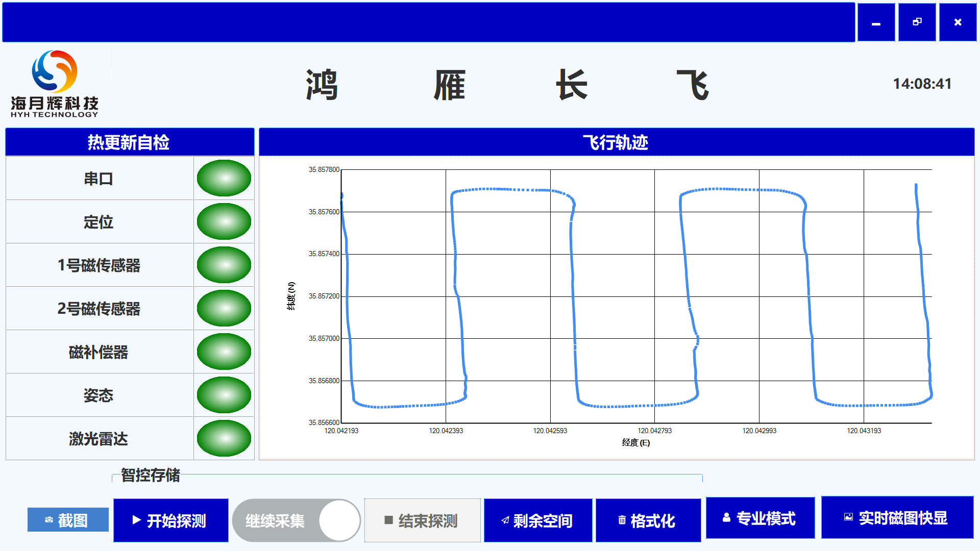The image size is (980, 551).
Task: Click the flight trajectory chart area
Action: (x=635, y=296)
